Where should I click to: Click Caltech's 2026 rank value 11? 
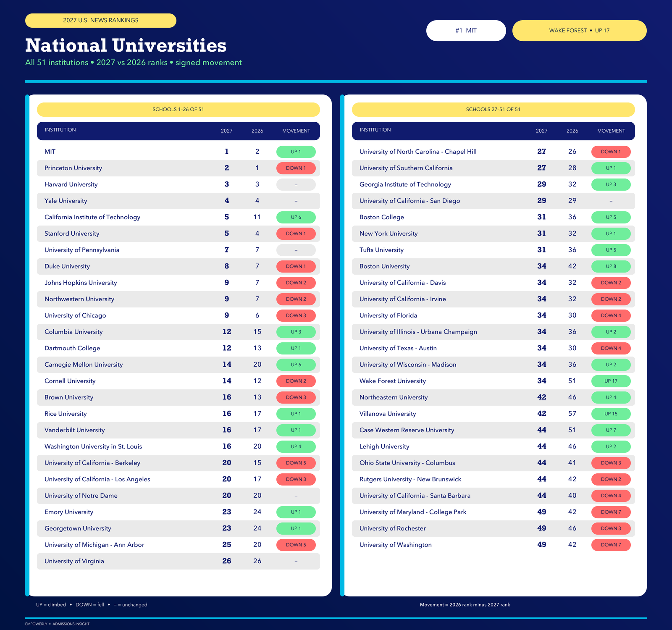(x=257, y=217)
